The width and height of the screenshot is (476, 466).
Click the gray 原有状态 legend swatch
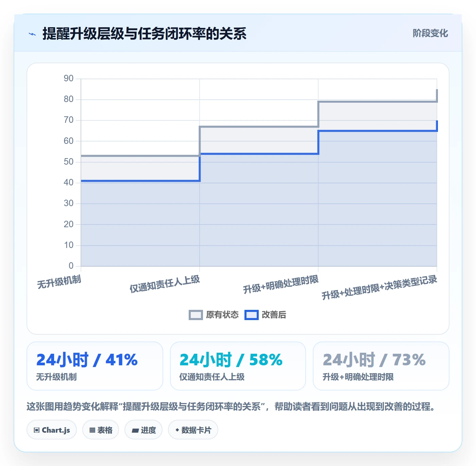point(196,315)
